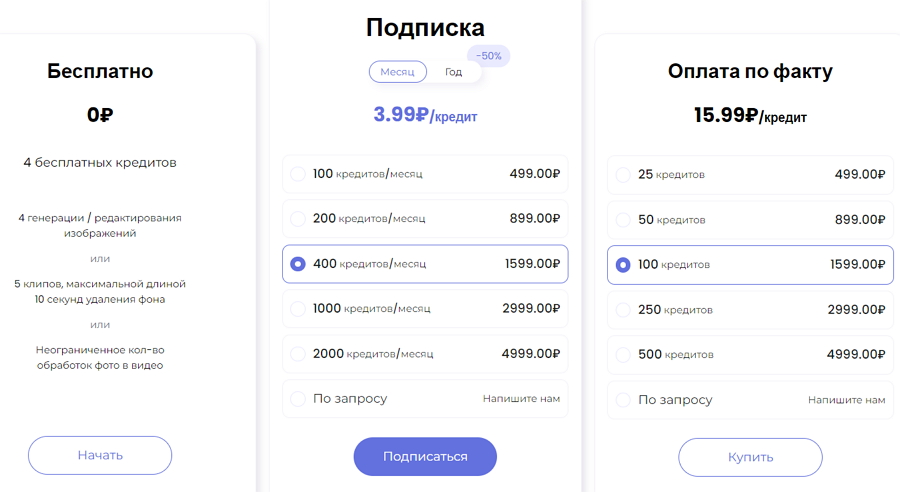Pick the 500 кредитов pack
The height and width of the screenshot is (492, 900).
point(750,355)
